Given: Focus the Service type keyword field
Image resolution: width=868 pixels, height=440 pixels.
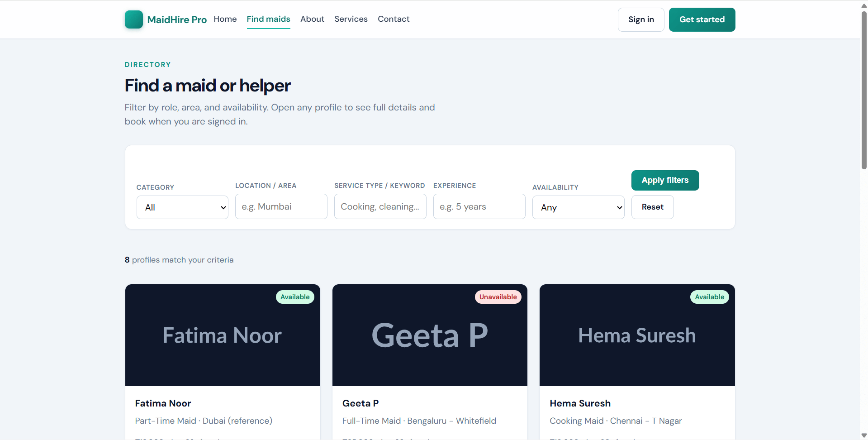Looking at the screenshot, I should click(380, 206).
